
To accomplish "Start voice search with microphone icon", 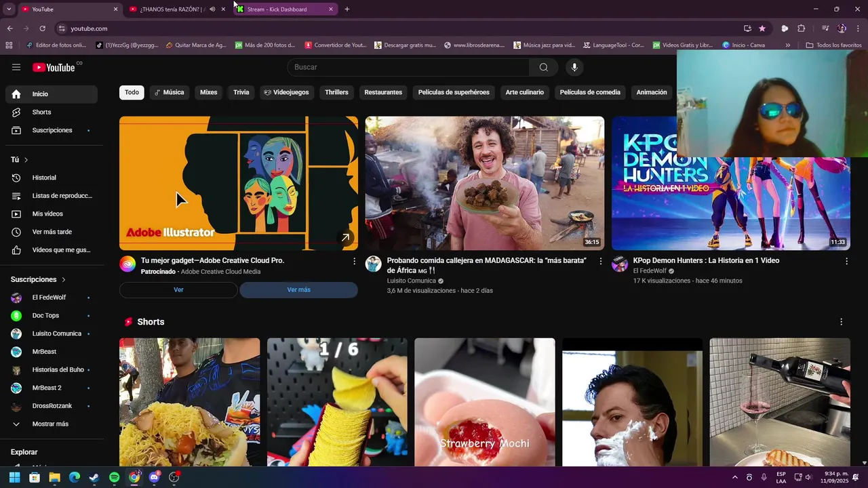I will pyautogui.click(x=574, y=67).
